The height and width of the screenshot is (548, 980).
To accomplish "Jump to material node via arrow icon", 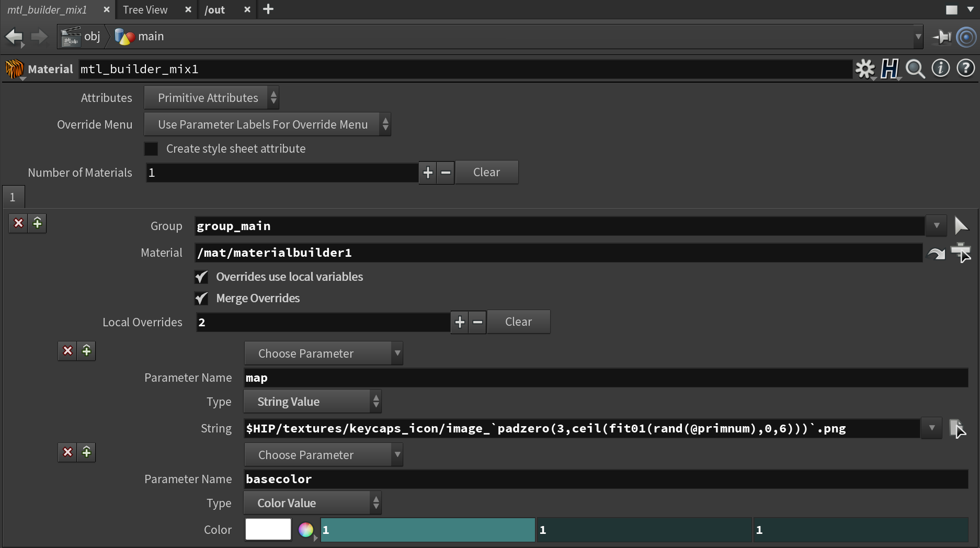I will [x=936, y=253].
